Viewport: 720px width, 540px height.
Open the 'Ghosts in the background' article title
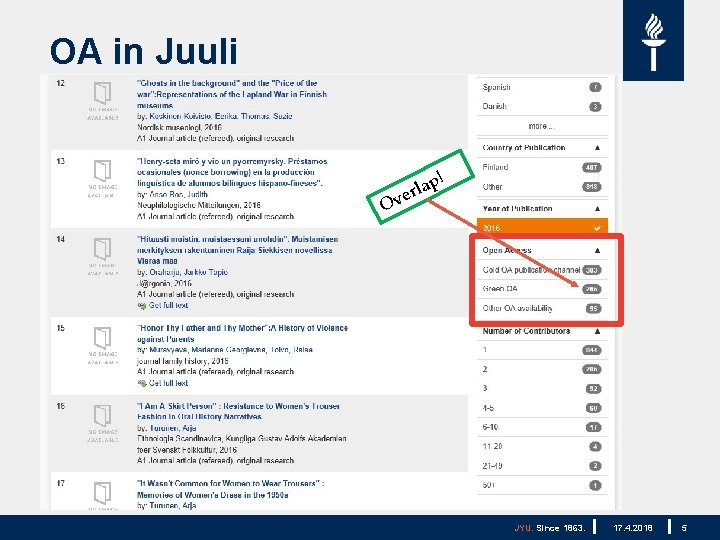(232, 94)
